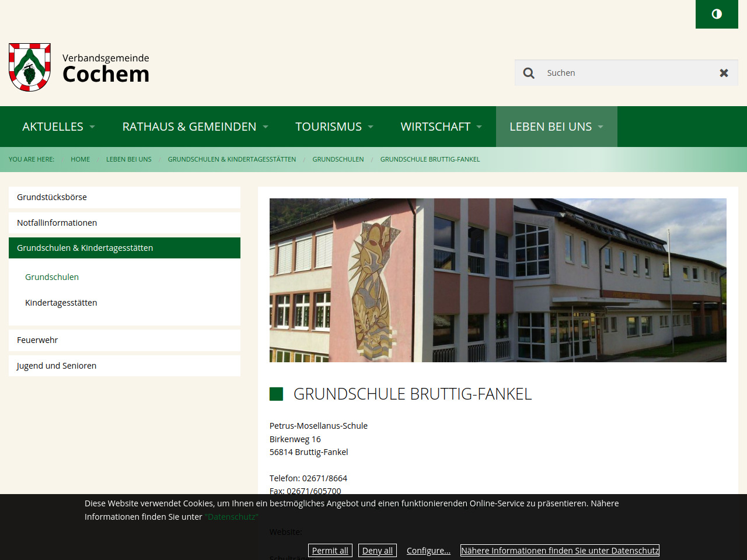Expand the Tourismus navigation menu
This screenshot has height=560, width=747.
click(334, 127)
